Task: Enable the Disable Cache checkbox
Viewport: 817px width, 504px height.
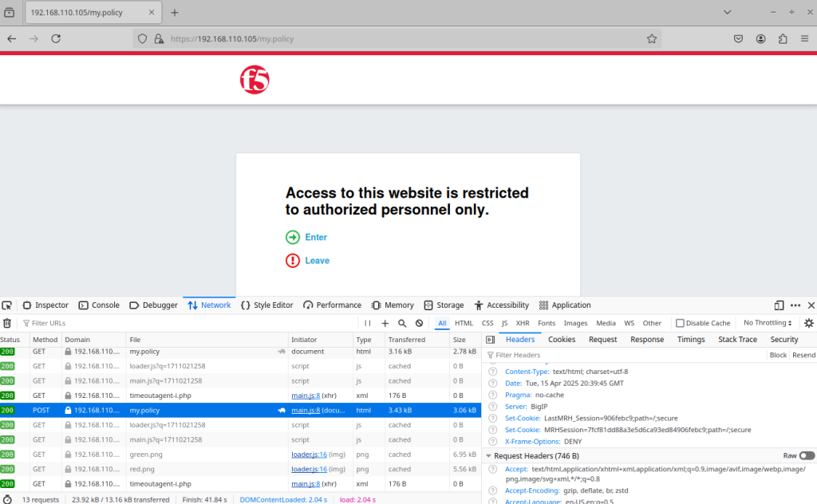Action: point(680,323)
